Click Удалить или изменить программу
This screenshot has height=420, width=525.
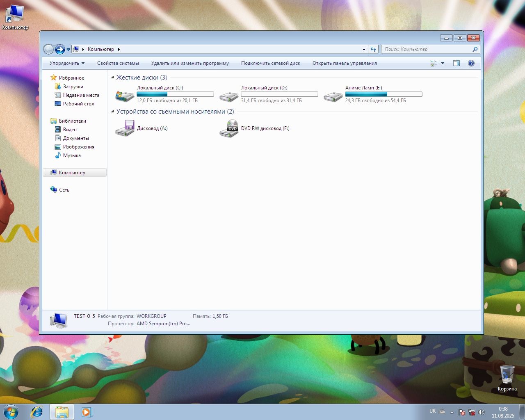190,63
